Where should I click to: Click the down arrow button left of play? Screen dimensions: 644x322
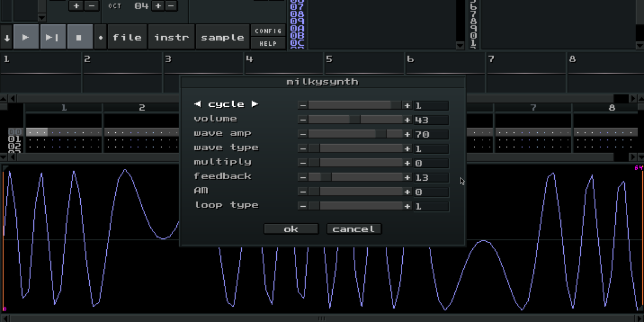point(7,37)
